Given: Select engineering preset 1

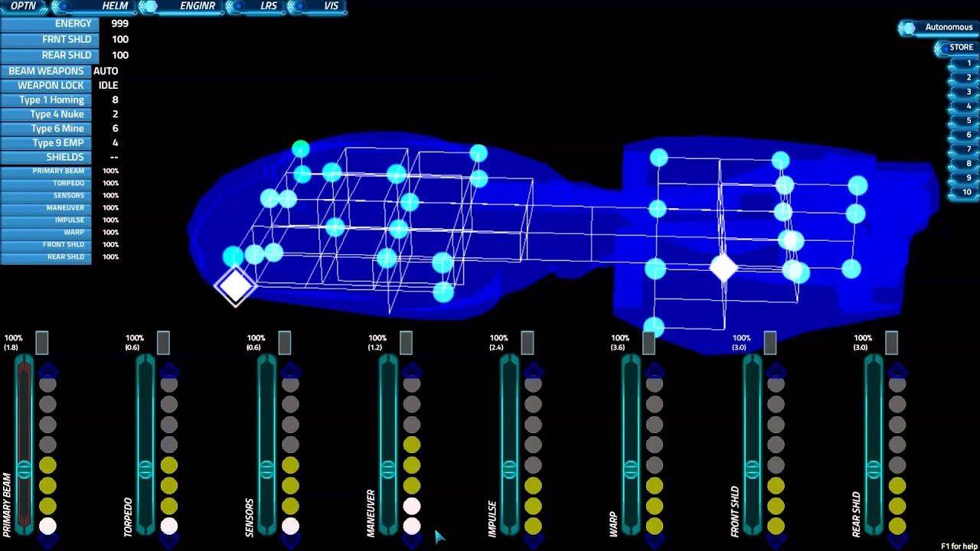Looking at the screenshot, I should 964,64.
